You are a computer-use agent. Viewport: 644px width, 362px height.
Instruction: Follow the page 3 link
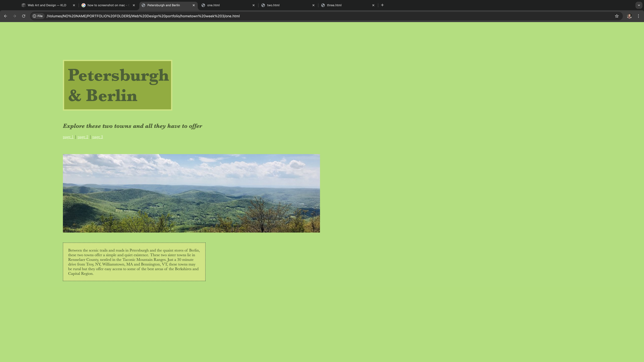coord(97,137)
